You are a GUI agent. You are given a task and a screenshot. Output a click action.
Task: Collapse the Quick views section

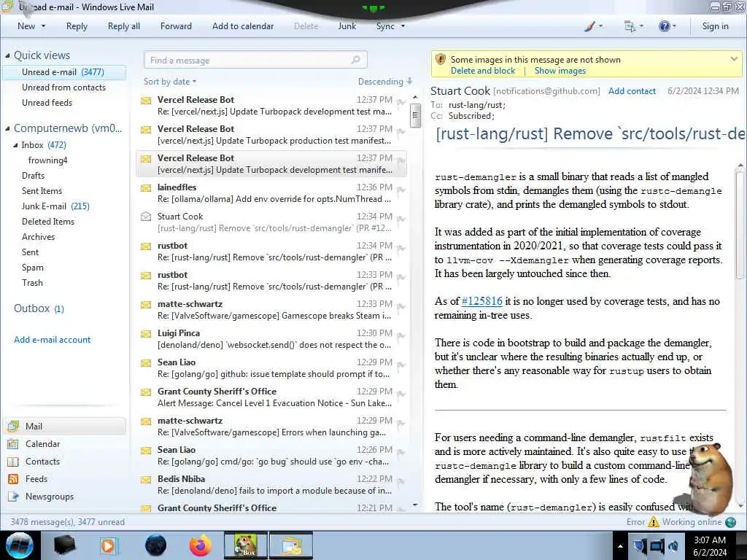click(x=7, y=55)
